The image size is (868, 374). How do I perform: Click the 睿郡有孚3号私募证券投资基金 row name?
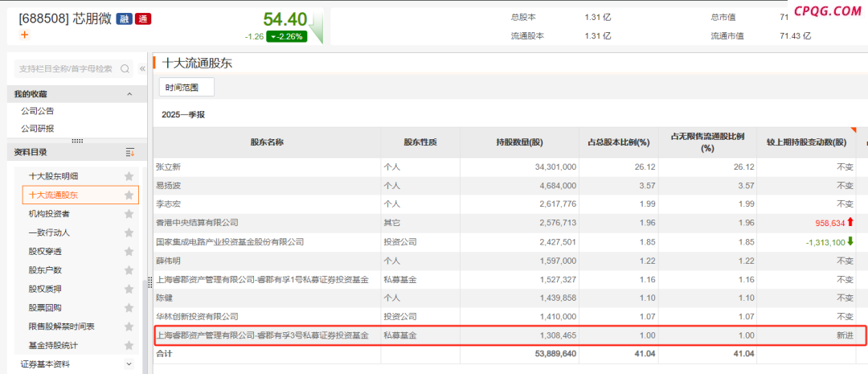click(x=262, y=335)
